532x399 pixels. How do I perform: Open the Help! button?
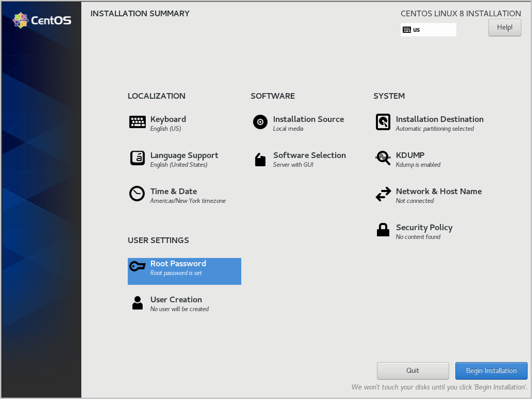(505, 27)
